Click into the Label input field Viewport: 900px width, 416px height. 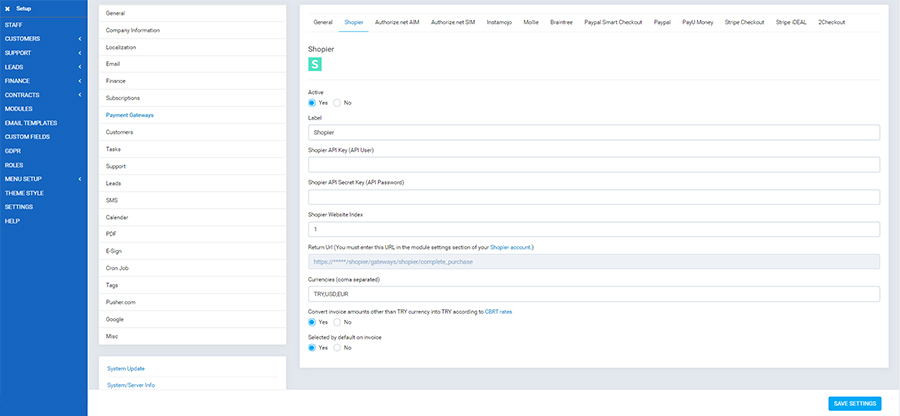click(x=594, y=132)
